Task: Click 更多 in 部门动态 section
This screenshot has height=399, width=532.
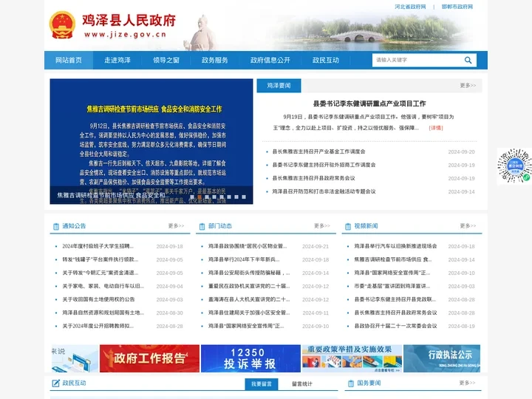Action: 322,226
